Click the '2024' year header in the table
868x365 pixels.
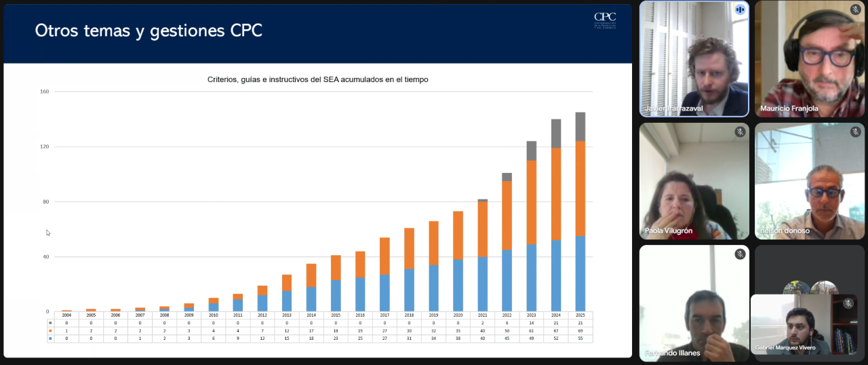point(556,315)
